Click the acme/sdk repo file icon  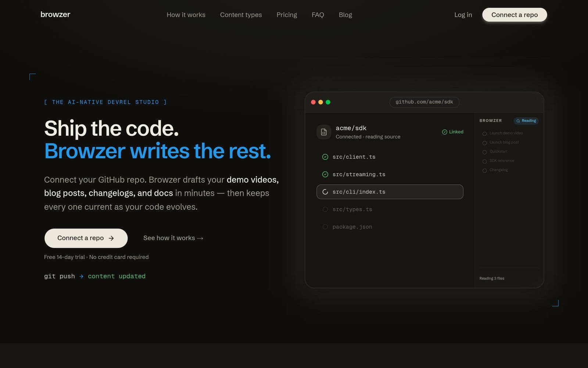[x=324, y=132]
